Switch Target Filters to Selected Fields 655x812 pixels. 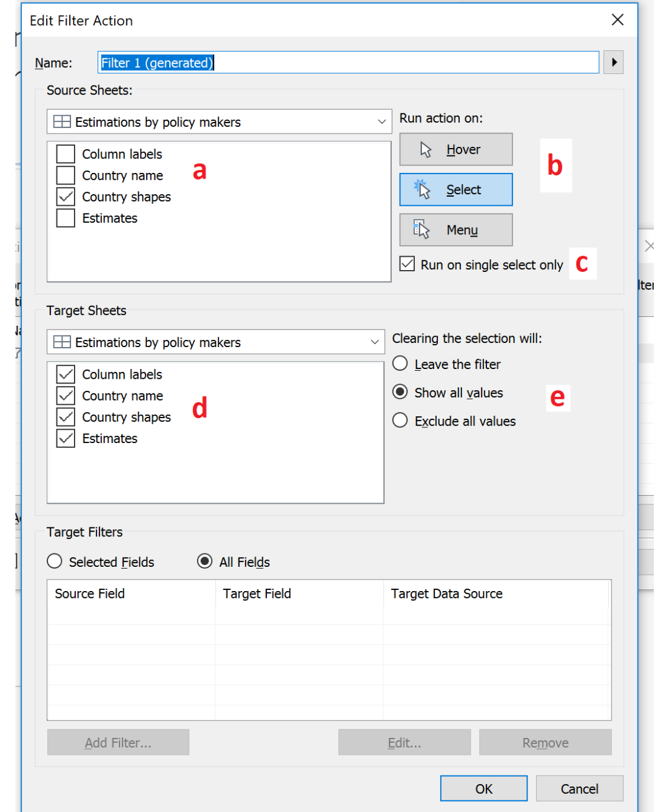coord(55,561)
